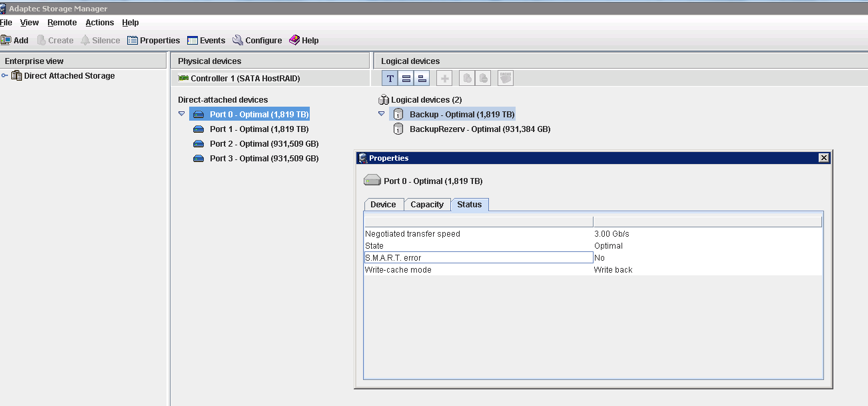The height and width of the screenshot is (406, 868).
Task: Open Properties from the main toolbar
Action: (154, 40)
